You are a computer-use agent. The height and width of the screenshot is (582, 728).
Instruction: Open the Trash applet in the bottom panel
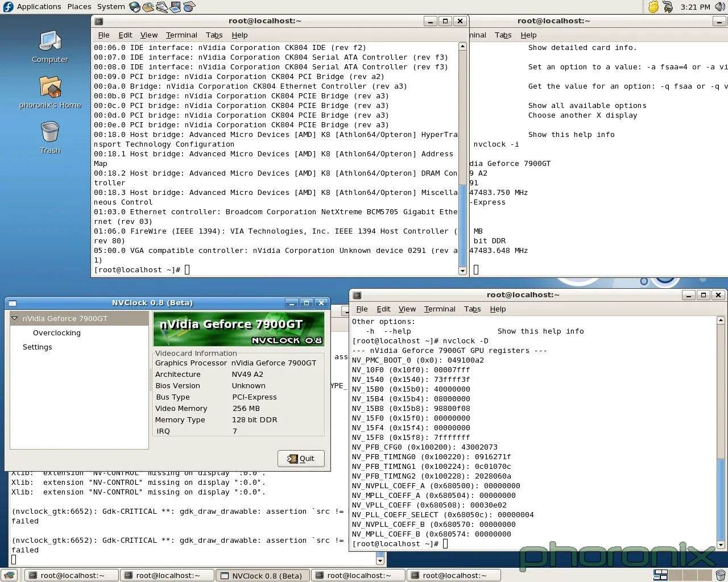720,575
